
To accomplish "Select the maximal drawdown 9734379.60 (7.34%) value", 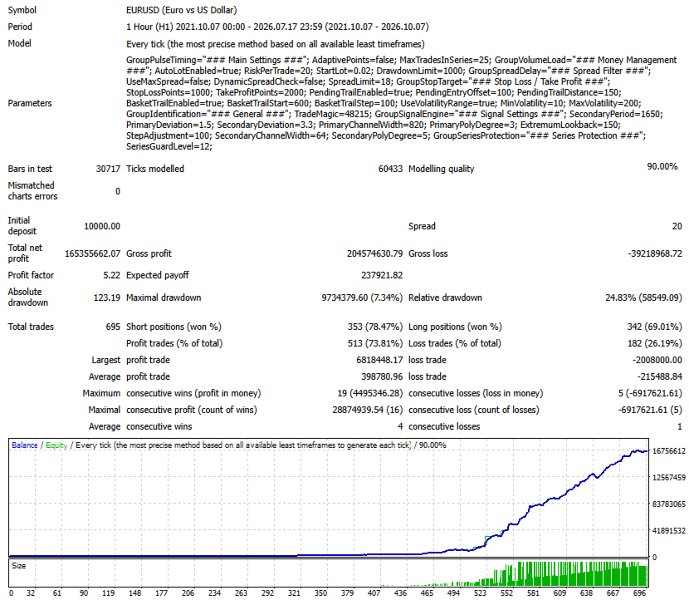I will pyautogui.click(x=362, y=298).
